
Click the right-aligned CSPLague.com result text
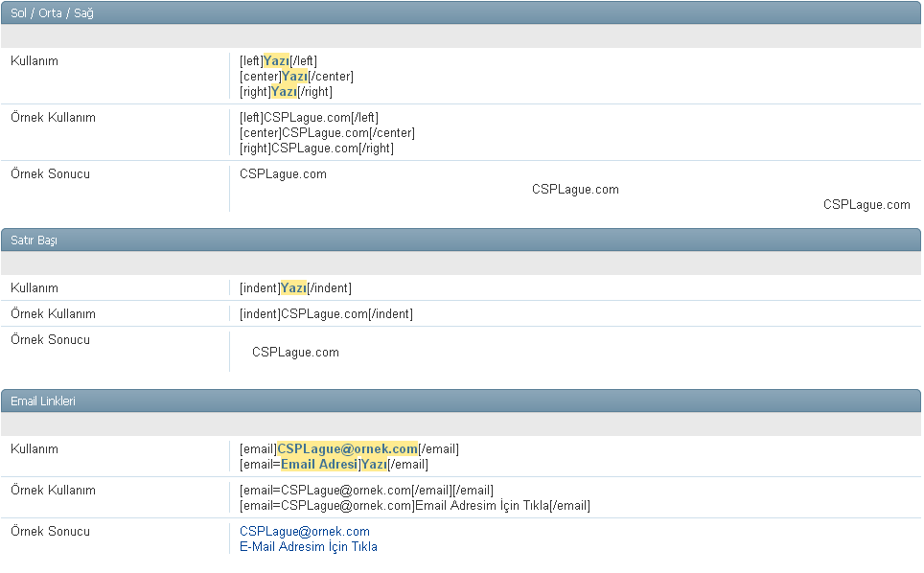(866, 205)
